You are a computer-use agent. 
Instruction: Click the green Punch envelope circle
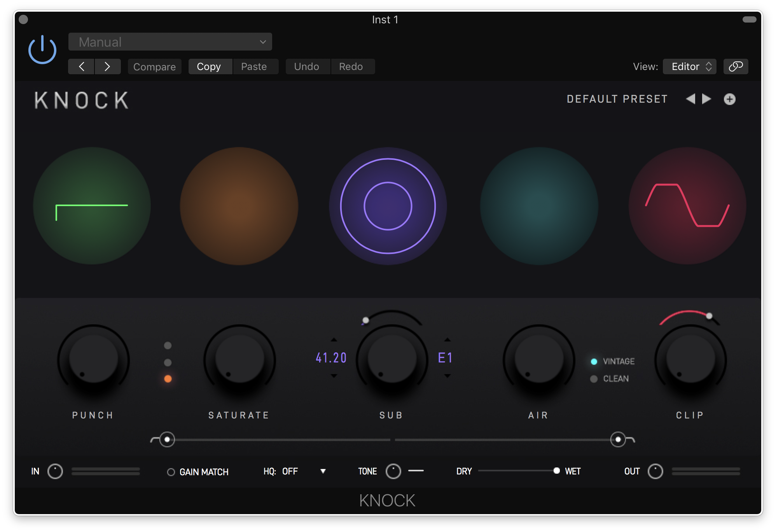coord(92,206)
